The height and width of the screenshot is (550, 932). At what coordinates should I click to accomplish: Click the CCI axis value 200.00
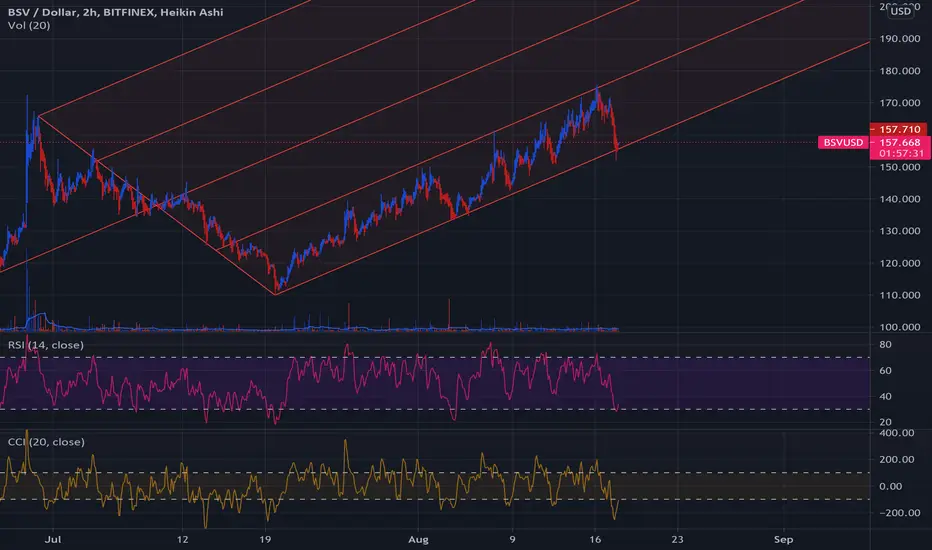click(896, 460)
